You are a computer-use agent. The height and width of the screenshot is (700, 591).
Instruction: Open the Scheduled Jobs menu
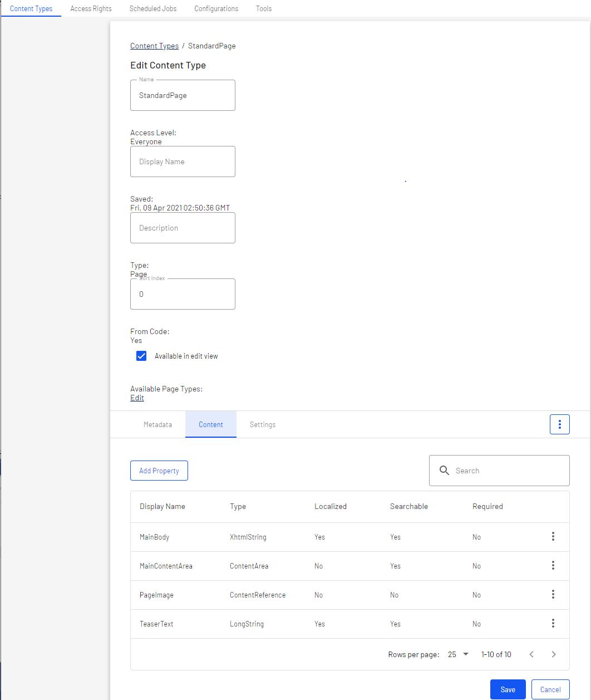tap(152, 8)
